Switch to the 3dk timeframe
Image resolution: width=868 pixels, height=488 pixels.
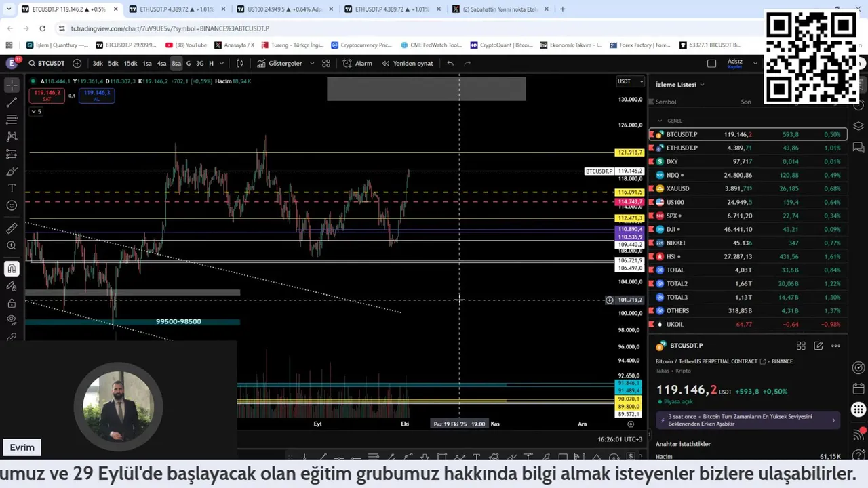[x=98, y=63]
